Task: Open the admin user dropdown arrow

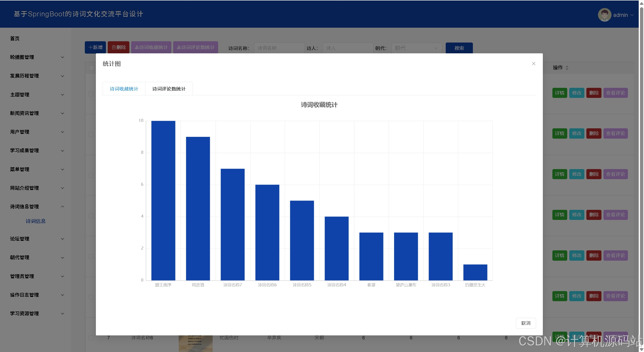Action: click(632, 15)
